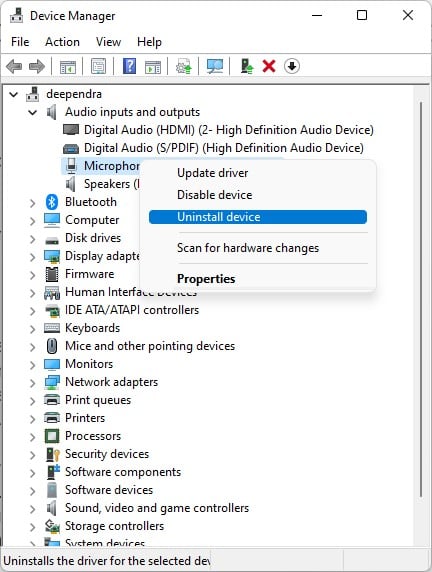Choose Disable device in context menu

tap(215, 195)
